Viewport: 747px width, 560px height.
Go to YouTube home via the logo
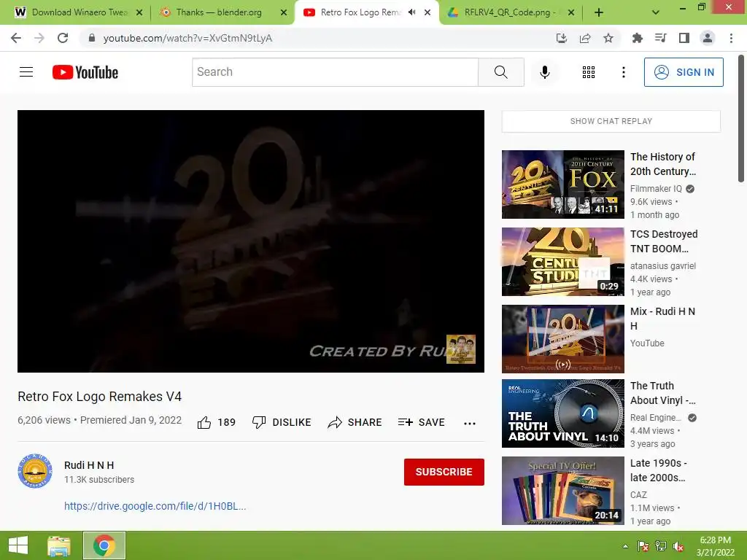point(85,72)
